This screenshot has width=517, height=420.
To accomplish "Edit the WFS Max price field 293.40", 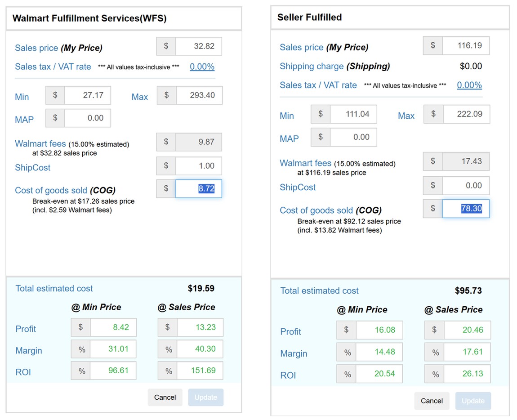I will 199,95.
